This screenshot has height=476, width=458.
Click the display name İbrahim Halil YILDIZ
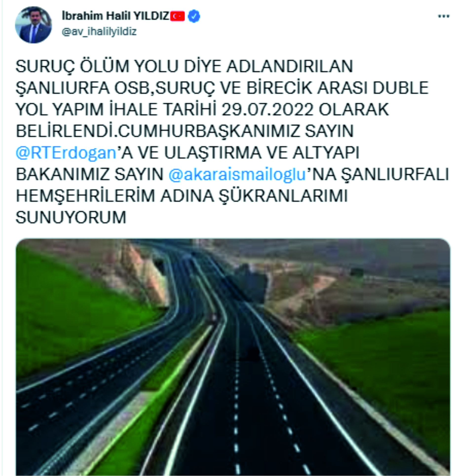pyautogui.click(x=115, y=16)
